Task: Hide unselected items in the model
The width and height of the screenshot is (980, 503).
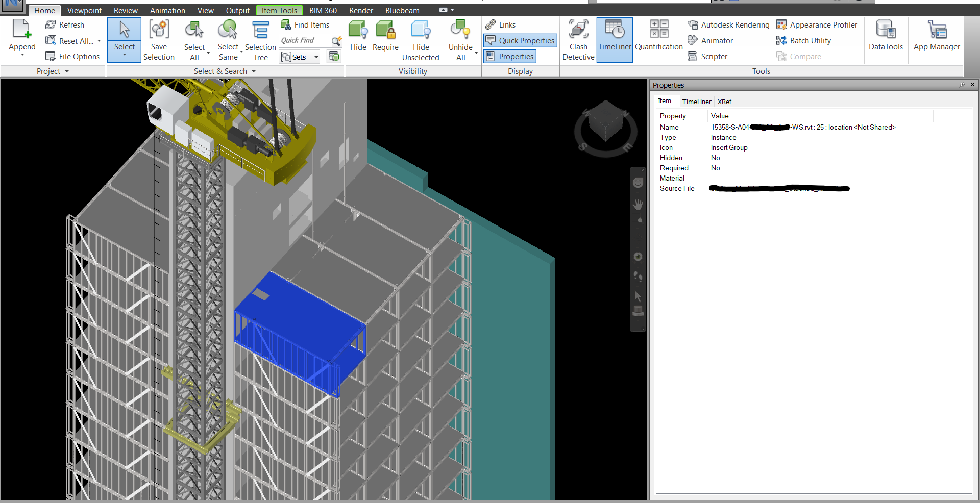Action: (x=421, y=40)
